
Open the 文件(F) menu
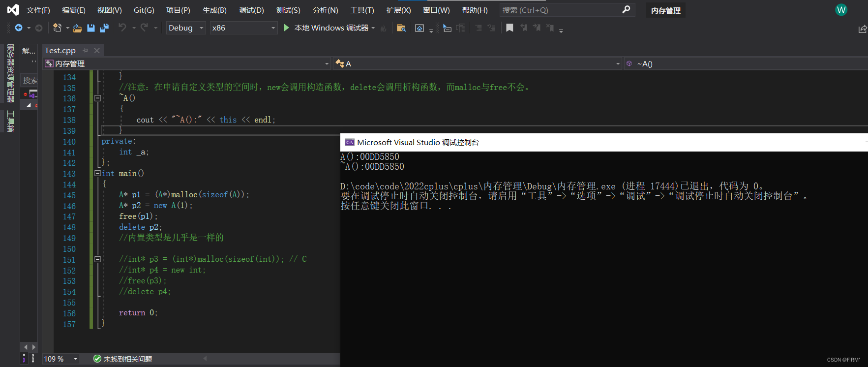(x=38, y=10)
